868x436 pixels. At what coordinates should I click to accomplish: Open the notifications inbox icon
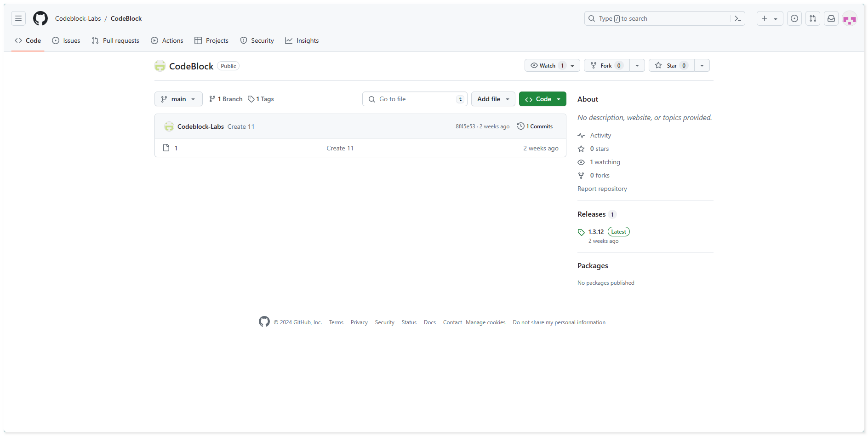tap(831, 18)
